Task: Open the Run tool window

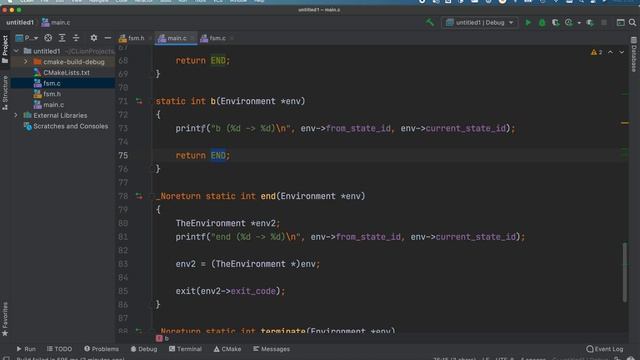Action: 26,349
